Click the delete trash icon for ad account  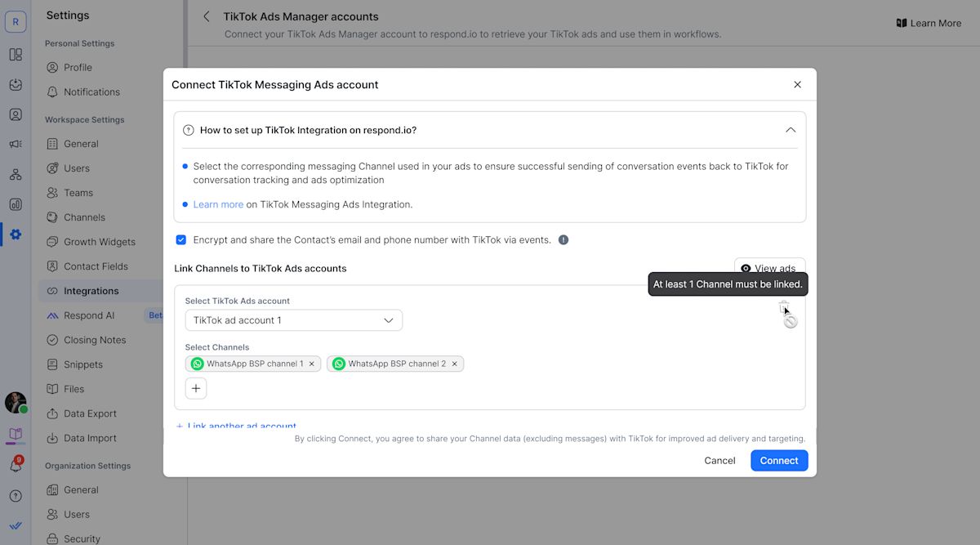(x=784, y=307)
